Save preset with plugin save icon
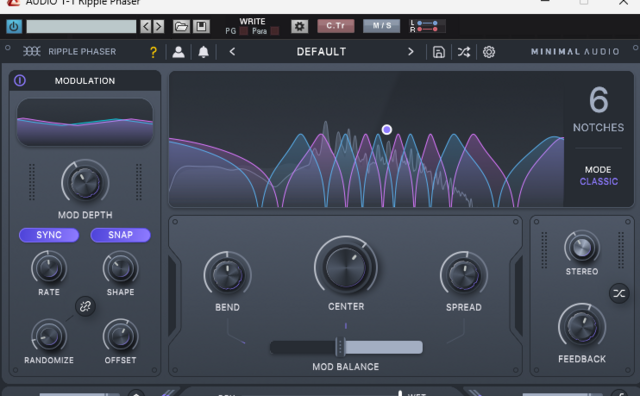The height and width of the screenshot is (396, 640). point(439,52)
